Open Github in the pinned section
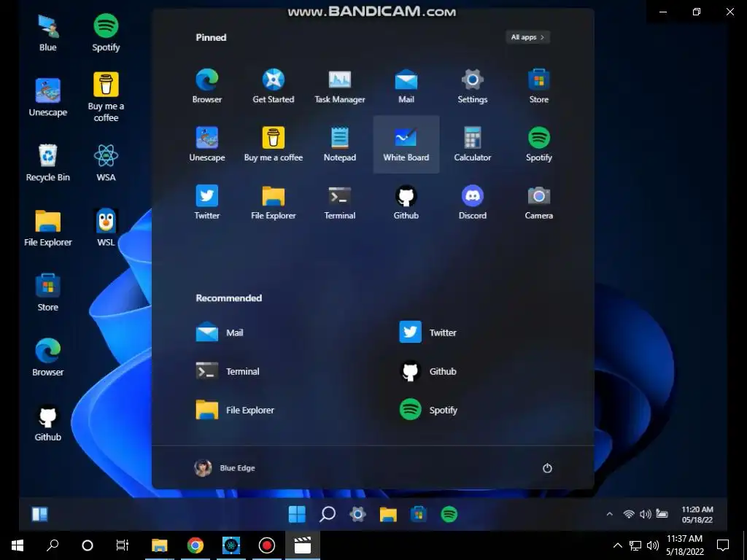 tap(406, 203)
